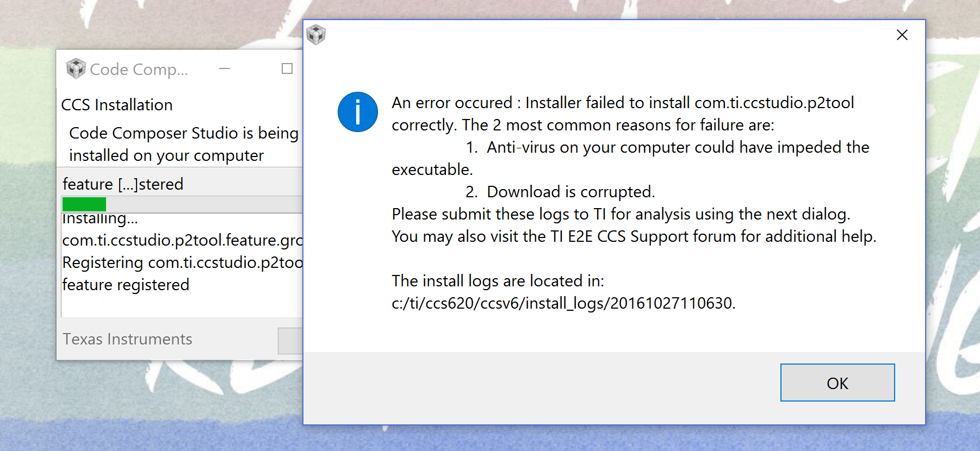Click the Texas Instruments label
This screenshot has width=980, height=451.
click(127, 339)
